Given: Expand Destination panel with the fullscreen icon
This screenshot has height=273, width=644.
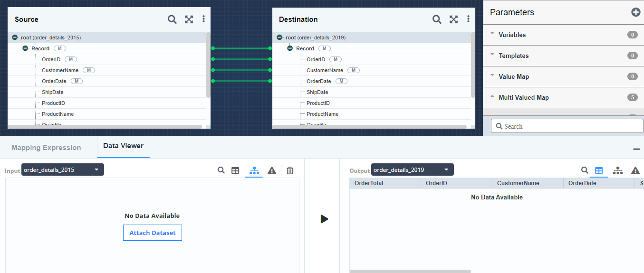Looking at the screenshot, I should tap(453, 19).
